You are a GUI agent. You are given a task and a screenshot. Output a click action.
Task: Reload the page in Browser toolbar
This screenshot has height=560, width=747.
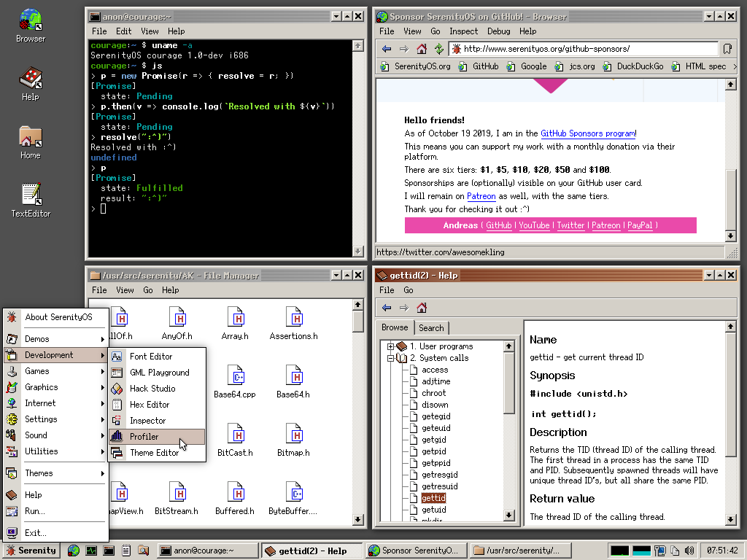(438, 49)
